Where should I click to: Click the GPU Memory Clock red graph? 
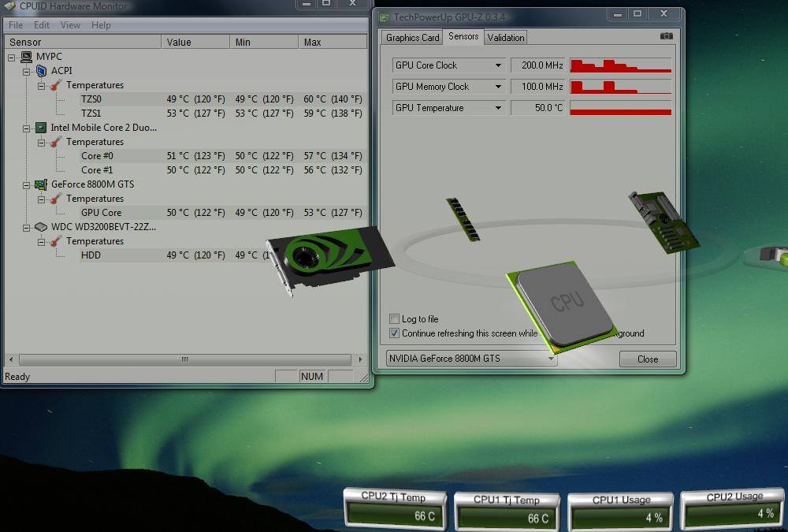621,87
